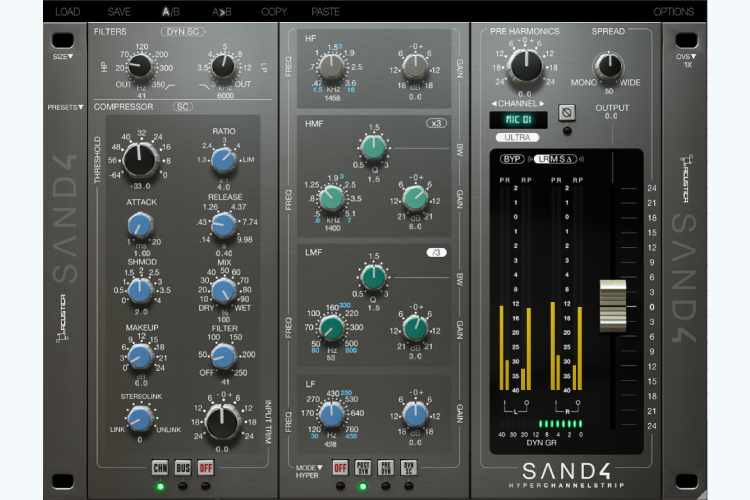Open the SIZE dropdown
Image resolution: width=750 pixels, height=500 pixels.
63,56
